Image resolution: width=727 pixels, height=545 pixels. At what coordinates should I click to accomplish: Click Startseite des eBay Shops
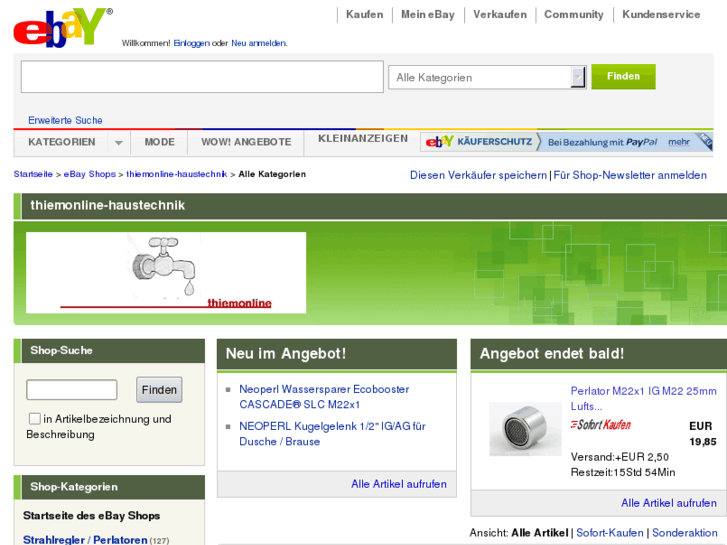[91, 516]
